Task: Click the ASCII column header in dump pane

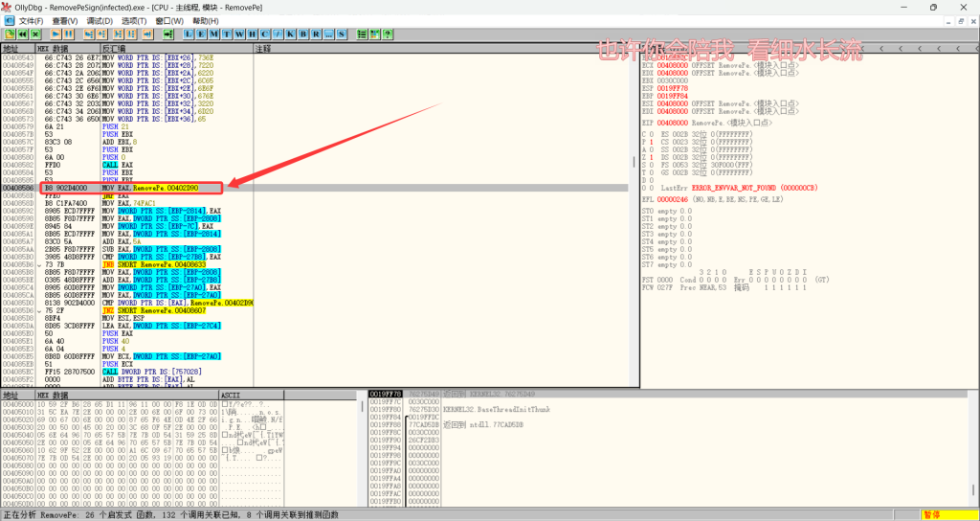Action: click(233, 395)
